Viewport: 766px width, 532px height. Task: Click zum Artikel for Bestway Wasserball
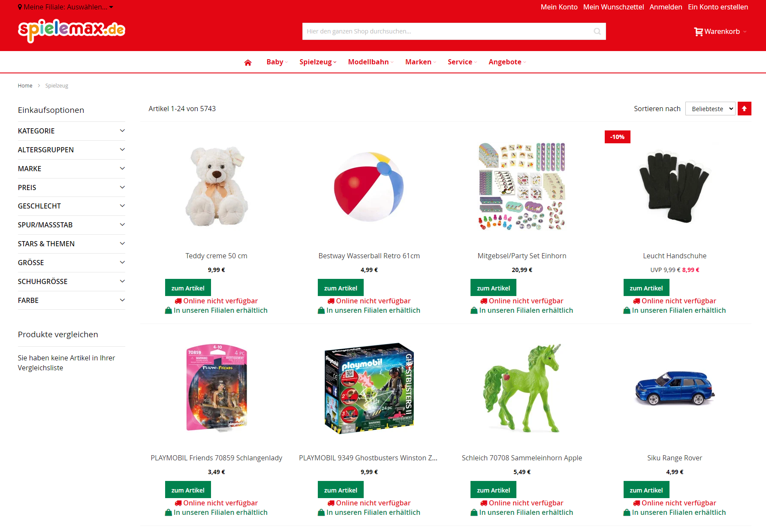[341, 288]
